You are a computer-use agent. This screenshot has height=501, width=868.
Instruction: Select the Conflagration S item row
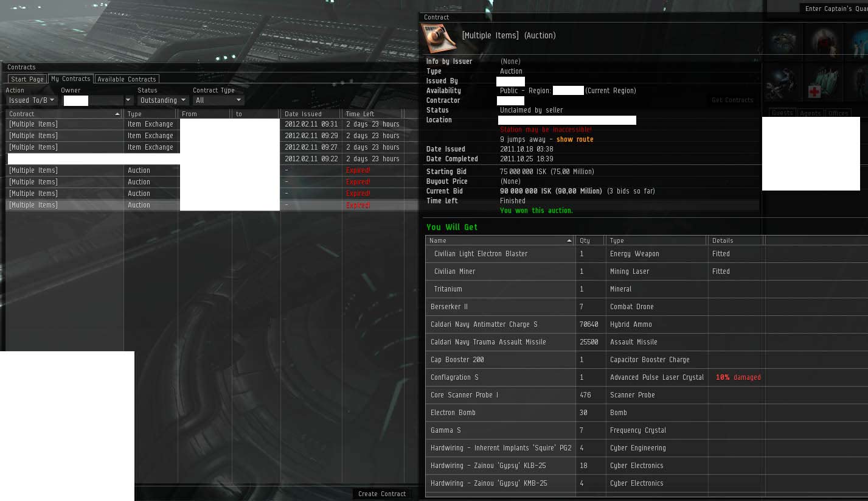tap(647, 377)
